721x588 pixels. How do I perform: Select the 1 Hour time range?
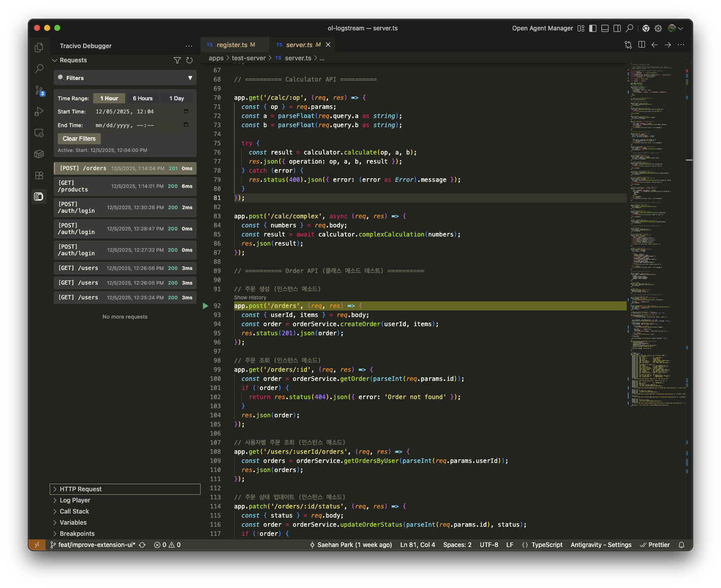click(x=109, y=98)
